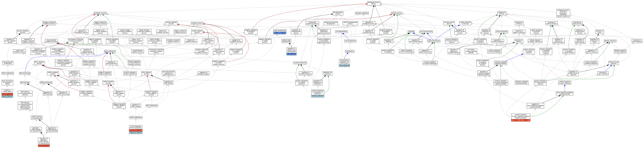Select the top-level 'metabolic process' node
The height and width of the screenshot is (148, 644).
(100, 13)
